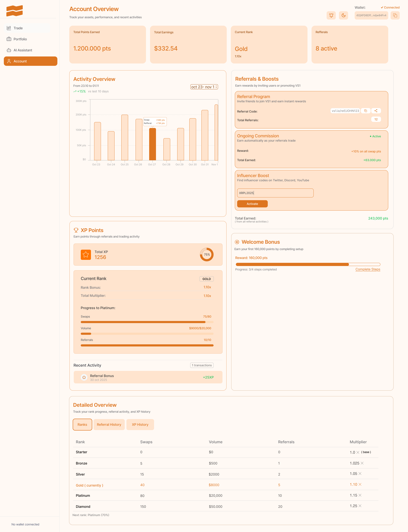This screenshot has width=408, height=532.
Task: Click the wallet address field
Action: [x=371, y=15]
